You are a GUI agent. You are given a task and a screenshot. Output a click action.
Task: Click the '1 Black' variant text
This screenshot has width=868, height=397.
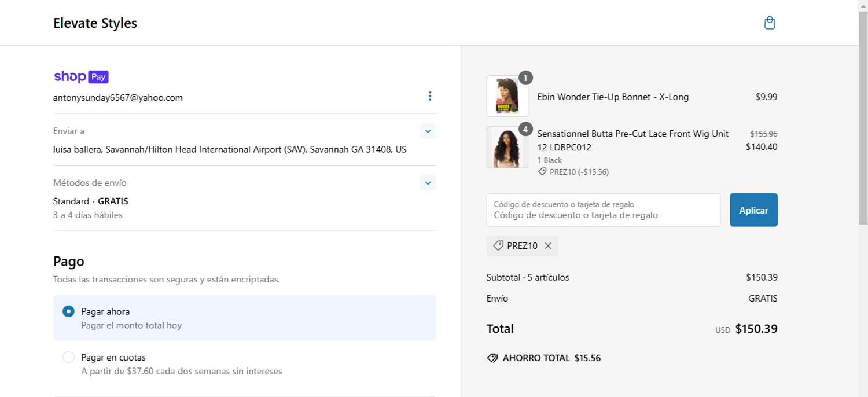tap(550, 160)
